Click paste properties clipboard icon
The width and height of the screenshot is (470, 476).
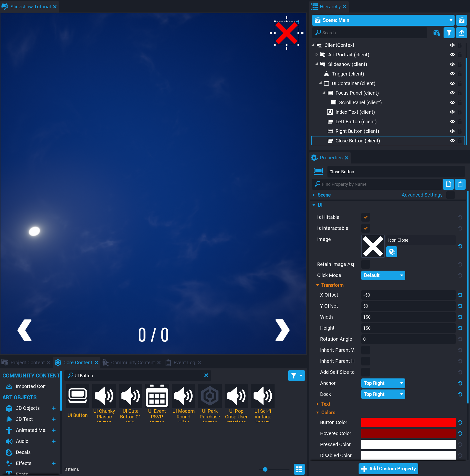(x=460, y=184)
